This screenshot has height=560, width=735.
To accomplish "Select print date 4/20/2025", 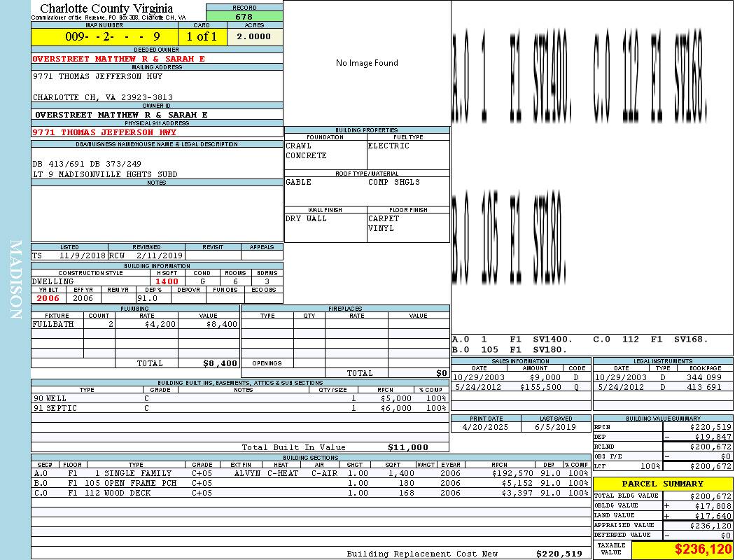I will tap(485, 427).
